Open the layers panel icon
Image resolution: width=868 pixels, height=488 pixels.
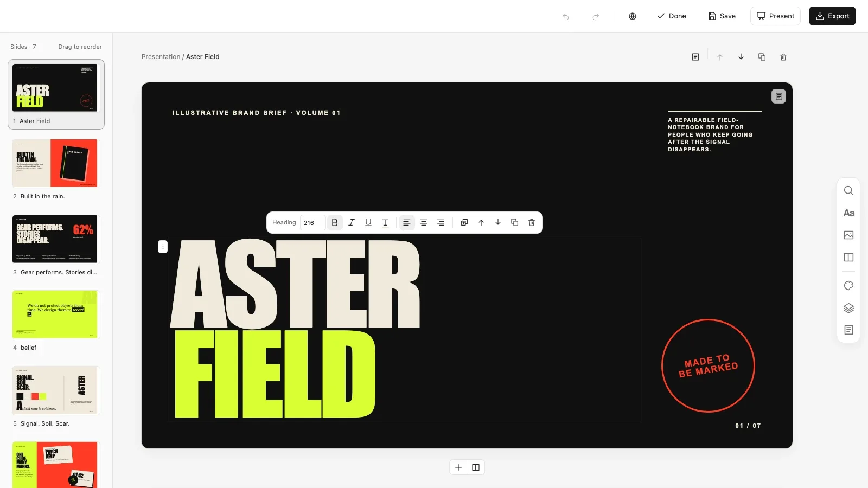click(849, 308)
